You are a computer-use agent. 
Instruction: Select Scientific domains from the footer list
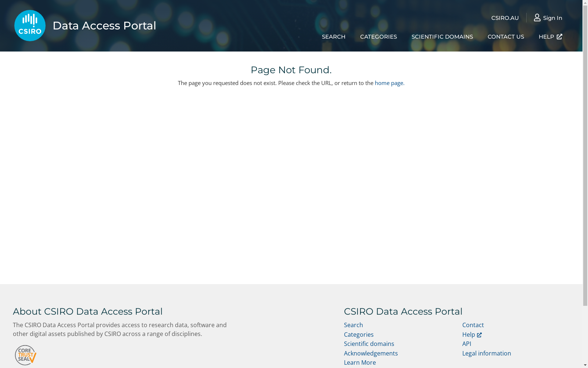pos(369,343)
